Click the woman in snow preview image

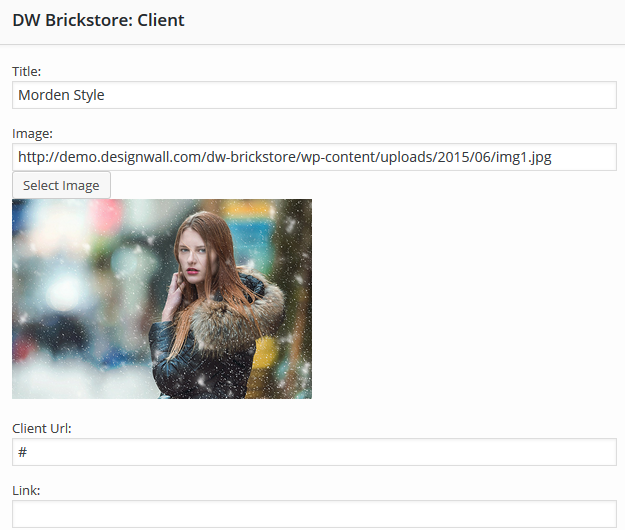[x=162, y=299]
